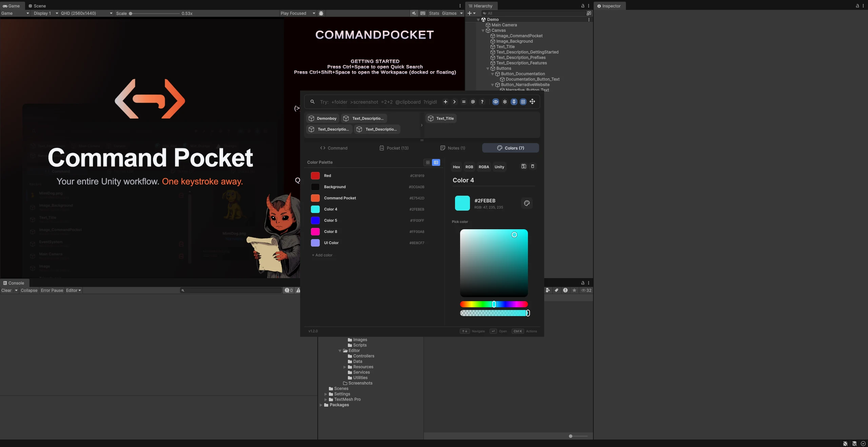Image resolution: width=868 pixels, height=447 pixels.
Task: Open the QHD (2560x1440) resolution dropdown
Action: 87,13
